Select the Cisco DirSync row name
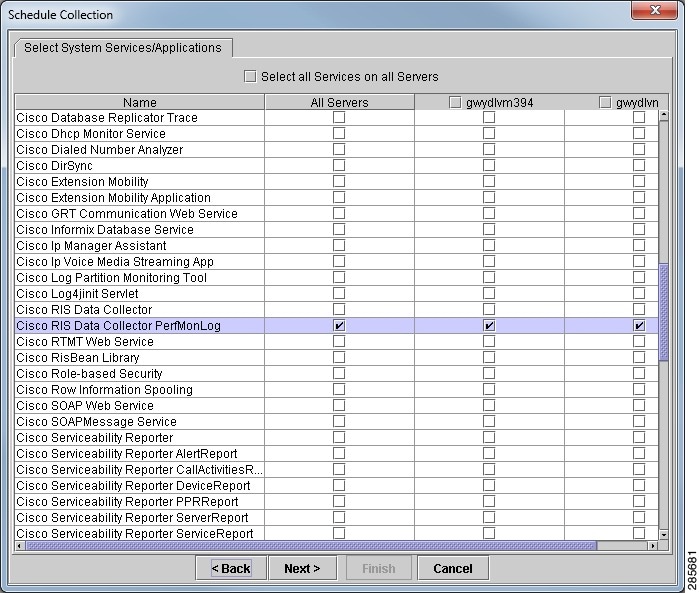This screenshot has height=593, width=699. [54, 166]
